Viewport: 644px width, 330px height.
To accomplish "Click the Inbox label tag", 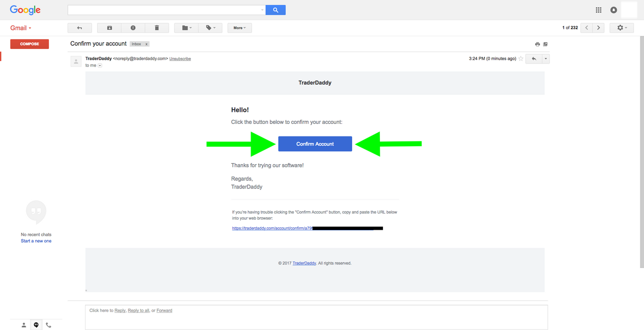I will pyautogui.click(x=136, y=44).
